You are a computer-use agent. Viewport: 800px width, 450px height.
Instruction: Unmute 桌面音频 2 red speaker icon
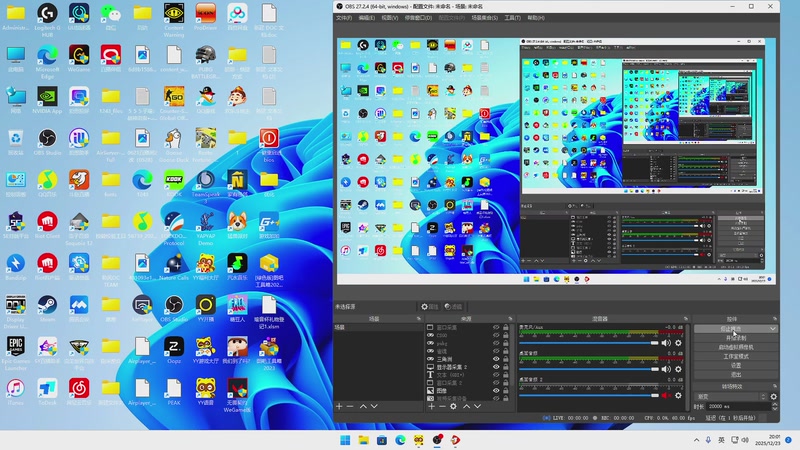pos(666,395)
